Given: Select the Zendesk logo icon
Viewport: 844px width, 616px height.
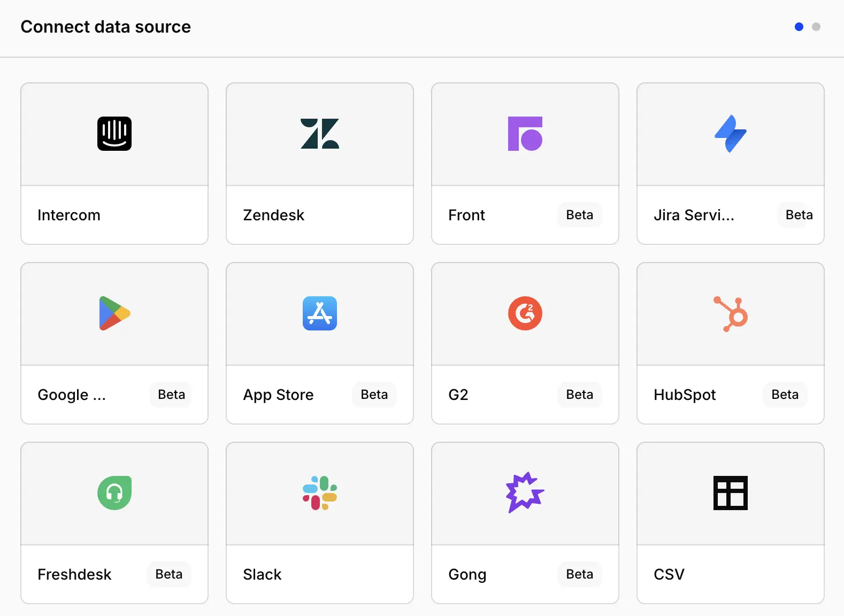Looking at the screenshot, I should [320, 134].
